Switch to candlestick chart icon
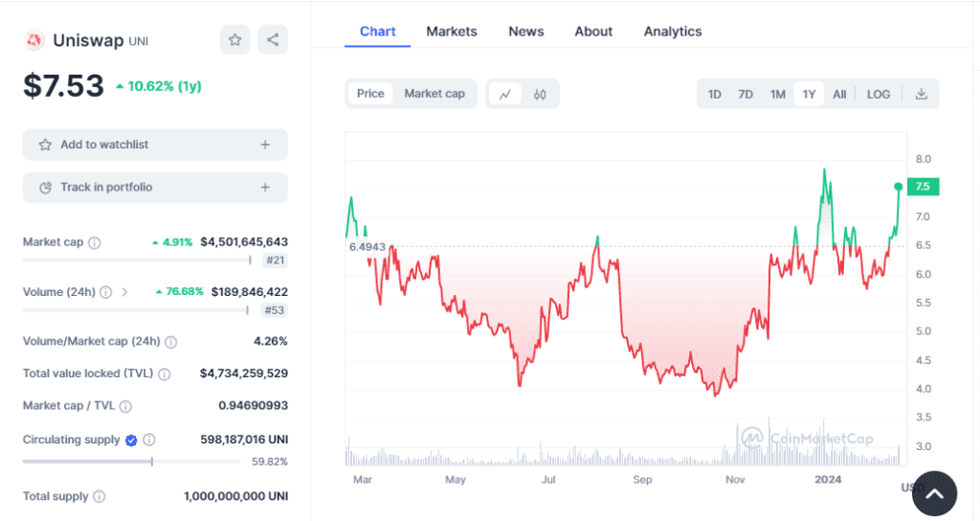Image resolution: width=980 pixels, height=521 pixels. coord(540,94)
